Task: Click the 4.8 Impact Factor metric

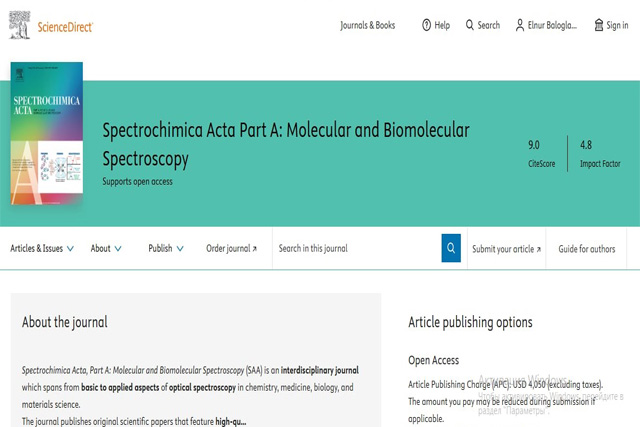Action: pos(600,154)
